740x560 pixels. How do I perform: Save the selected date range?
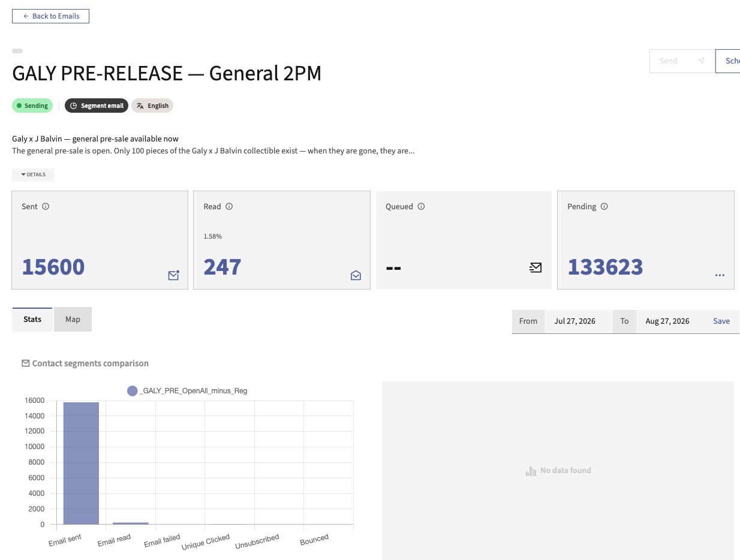click(x=721, y=321)
